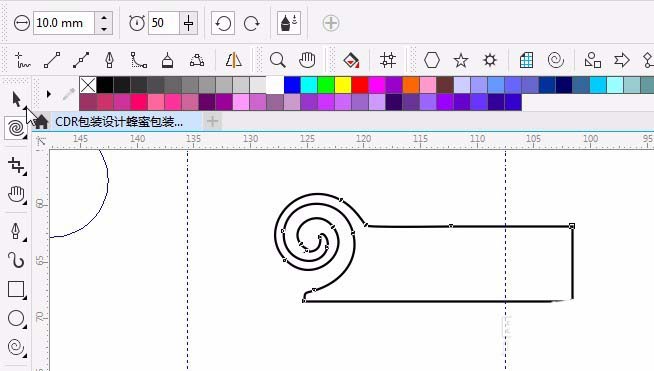Toggle the pen pressure button
This screenshot has width=654, height=371.
point(289,23)
